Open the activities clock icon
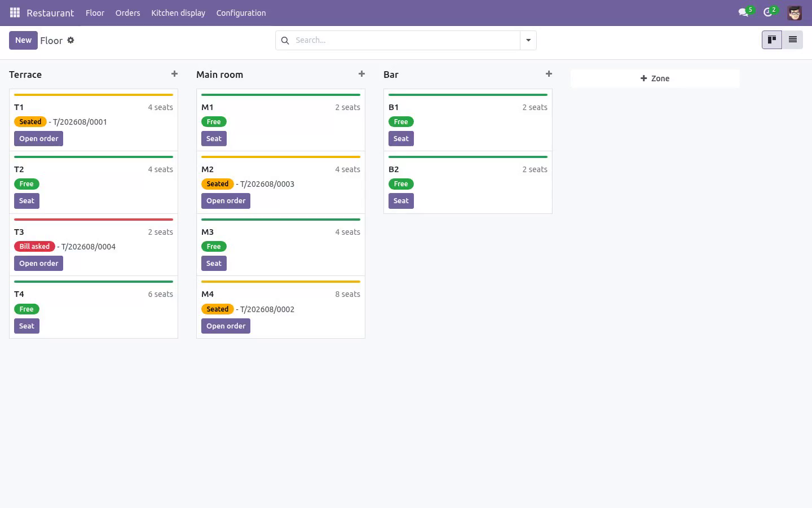This screenshot has height=508, width=812. click(x=767, y=12)
